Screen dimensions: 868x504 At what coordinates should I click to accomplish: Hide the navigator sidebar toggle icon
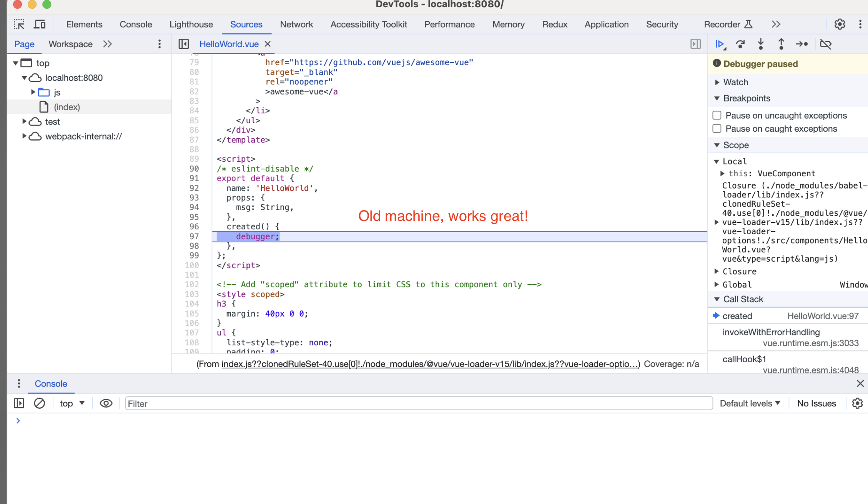(x=183, y=44)
